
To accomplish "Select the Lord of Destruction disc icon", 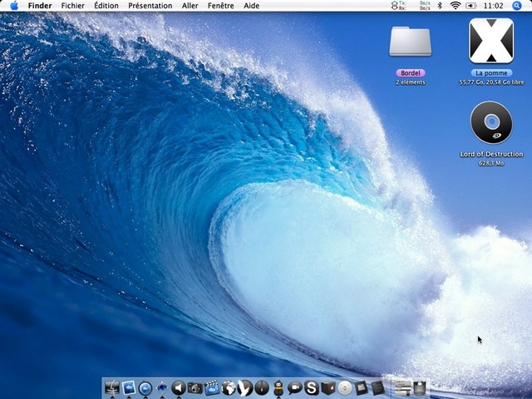I will click(x=491, y=122).
